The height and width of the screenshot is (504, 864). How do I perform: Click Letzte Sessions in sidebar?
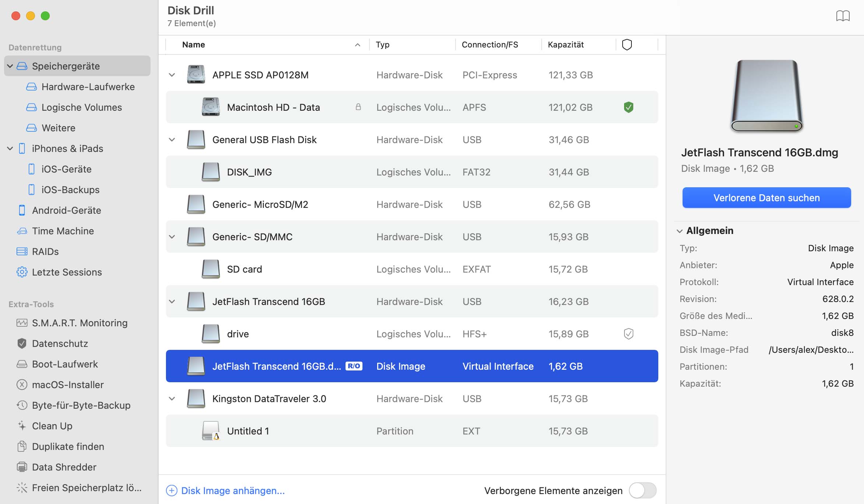[x=67, y=272]
